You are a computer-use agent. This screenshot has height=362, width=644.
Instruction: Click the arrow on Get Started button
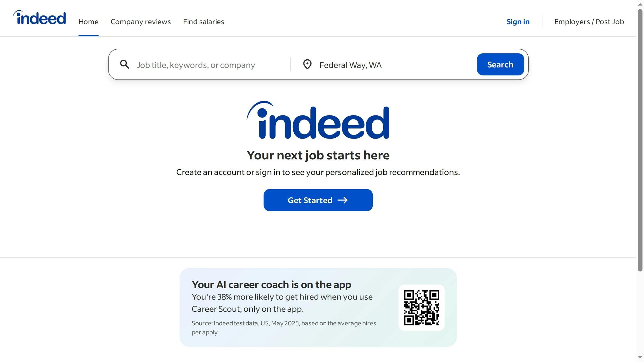(342, 200)
